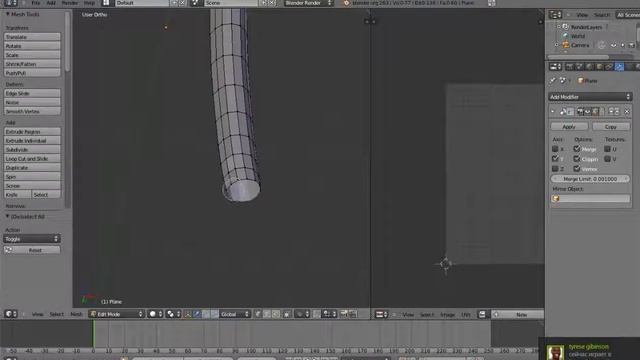Screen dimensions: 640x360
Task: Open the Render menu
Action: point(70,3)
